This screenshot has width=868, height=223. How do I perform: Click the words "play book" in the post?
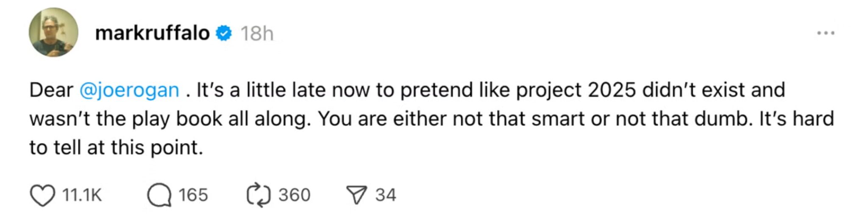(177, 119)
